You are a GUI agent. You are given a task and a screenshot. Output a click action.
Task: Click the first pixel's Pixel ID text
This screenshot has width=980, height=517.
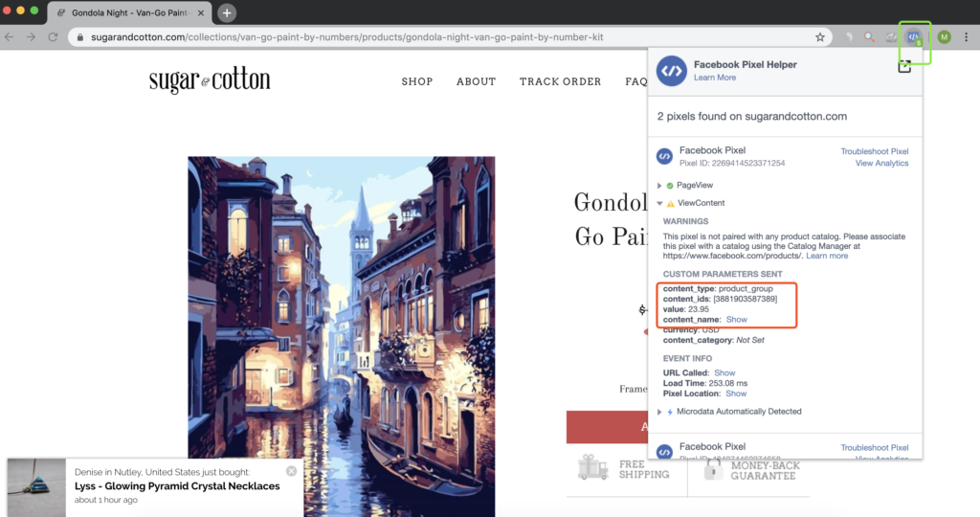(x=732, y=163)
